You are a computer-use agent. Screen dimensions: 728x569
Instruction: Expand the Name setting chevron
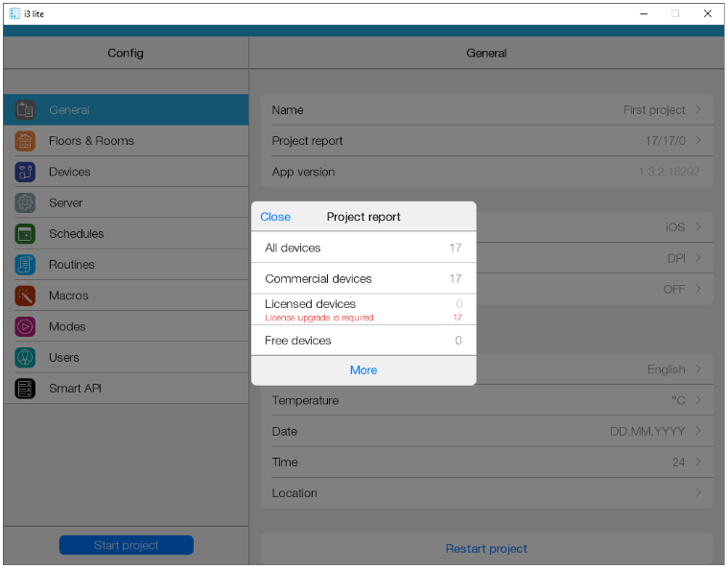[698, 109]
